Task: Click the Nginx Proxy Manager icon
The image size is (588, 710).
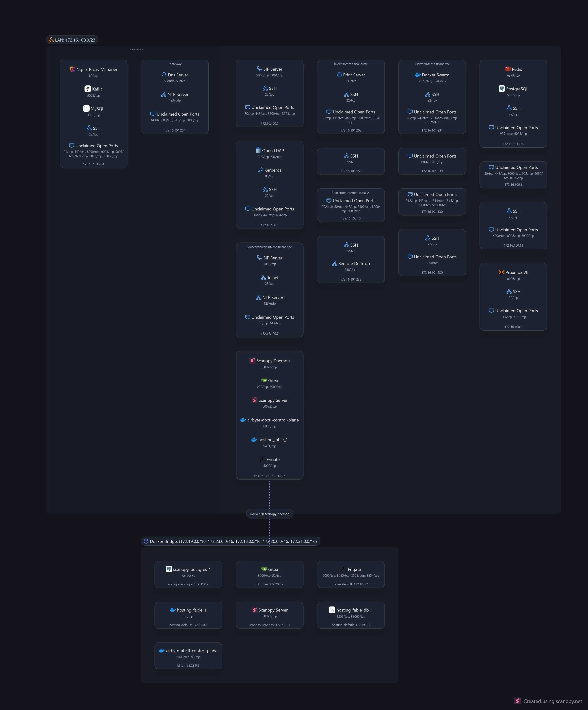Action: point(72,69)
